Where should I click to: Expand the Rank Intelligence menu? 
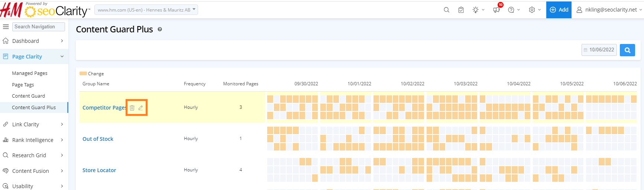(33, 140)
